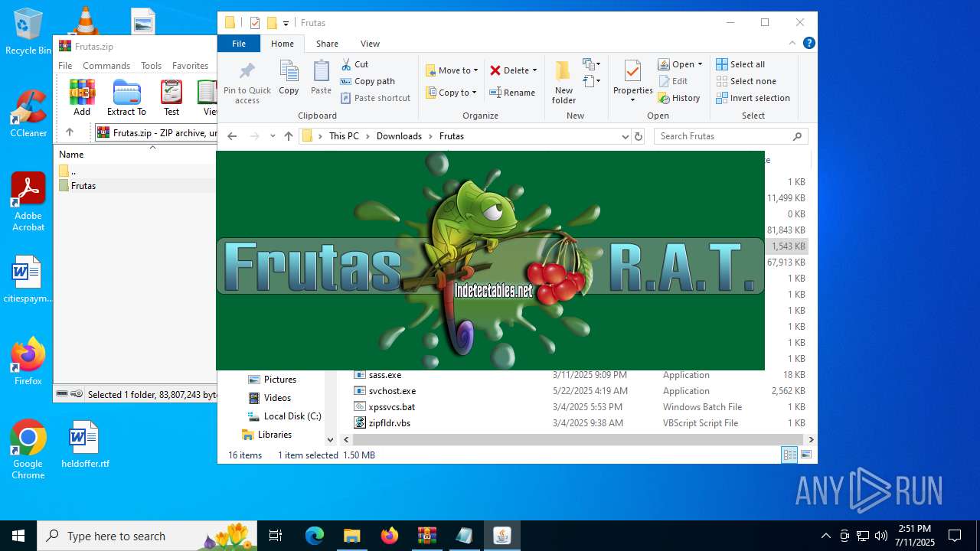980x551 pixels.
Task: Open the CCleaner desktop shortcut
Action: [28, 114]
